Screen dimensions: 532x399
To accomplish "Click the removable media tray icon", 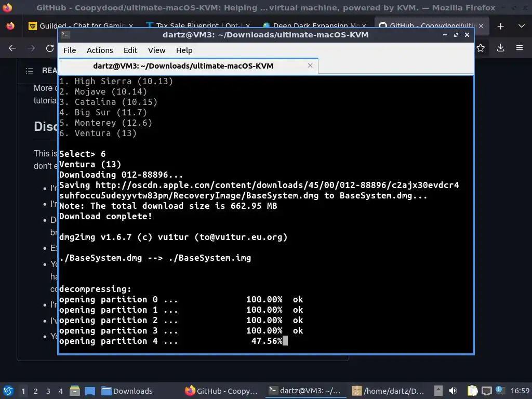I will [x=438, y=391].
